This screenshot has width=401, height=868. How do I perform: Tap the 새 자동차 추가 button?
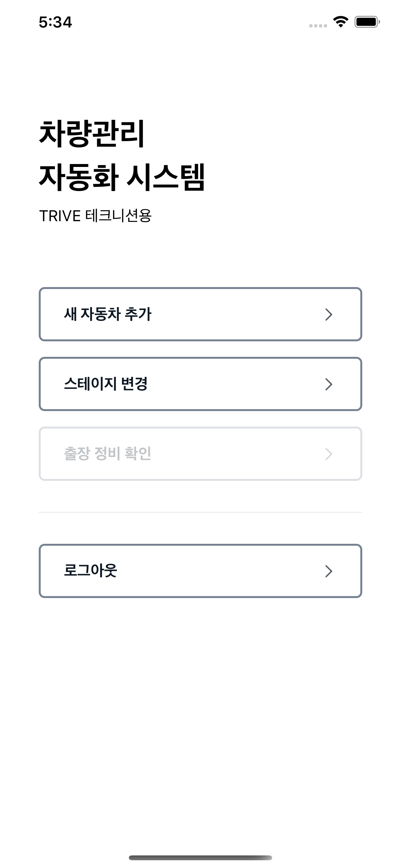pos(200,314)
